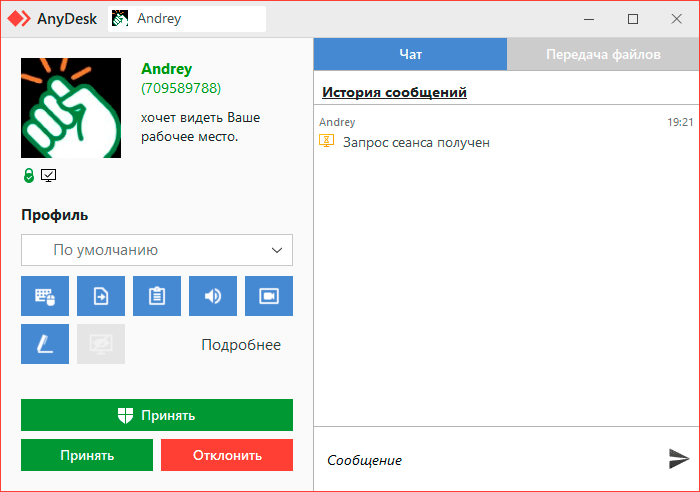Open the По умолчанию profile dropdown
700x492 pixels.
tap(157, 250)
